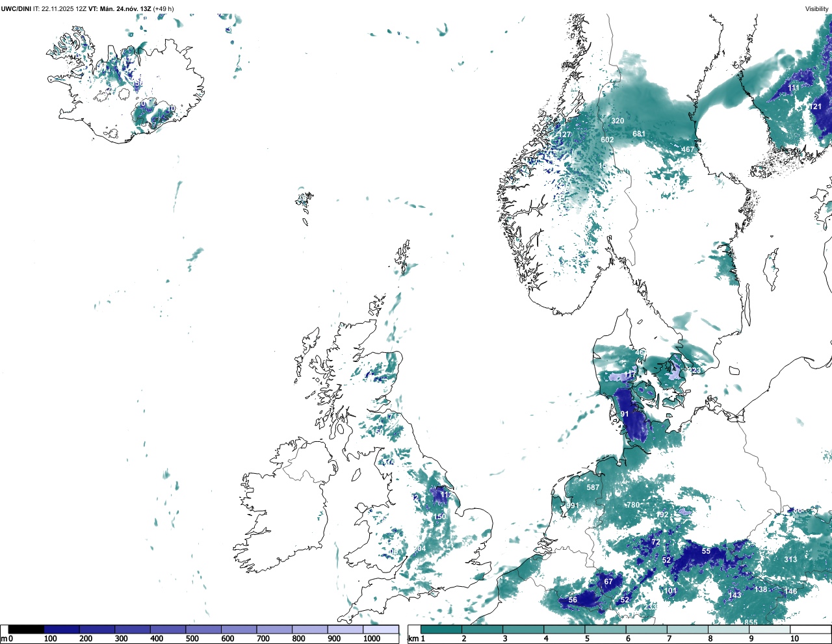Pick the 9–10 km palest teal swatch

770,629
